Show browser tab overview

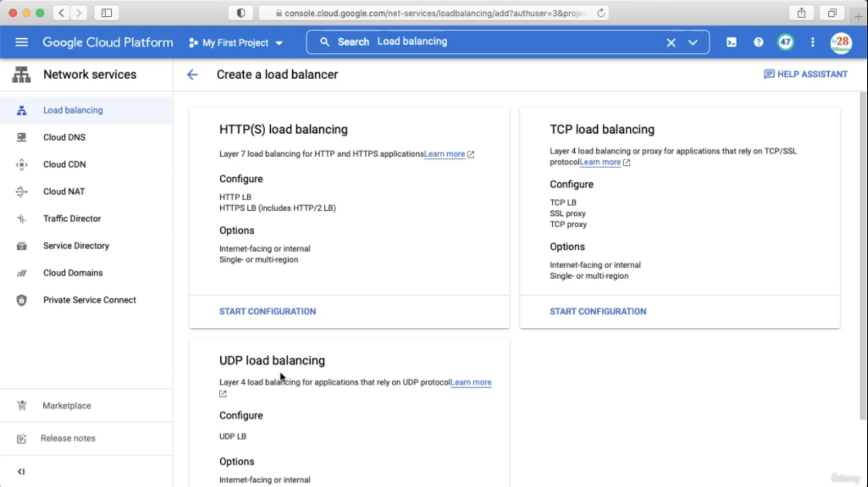click(x=832, y=13)
